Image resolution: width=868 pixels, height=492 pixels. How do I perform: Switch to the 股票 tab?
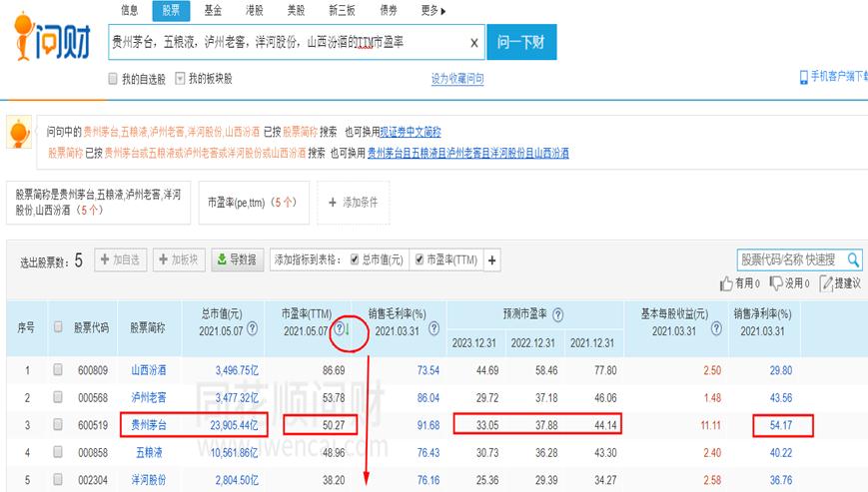coord(171,10)
